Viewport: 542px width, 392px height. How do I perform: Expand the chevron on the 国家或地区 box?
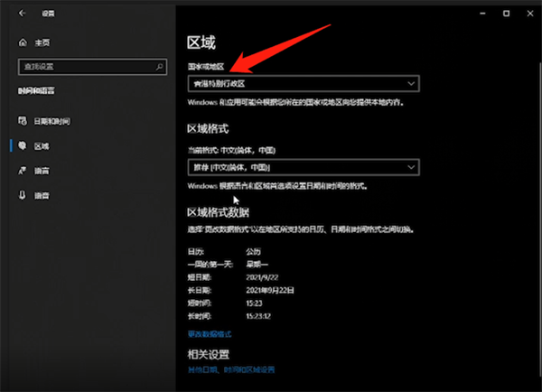(x=411, y=83)
